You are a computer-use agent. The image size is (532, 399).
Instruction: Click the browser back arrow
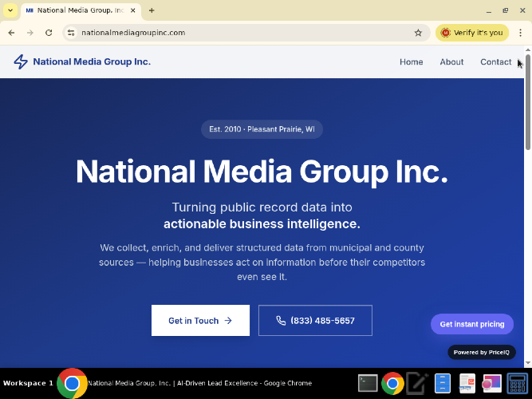11,33
